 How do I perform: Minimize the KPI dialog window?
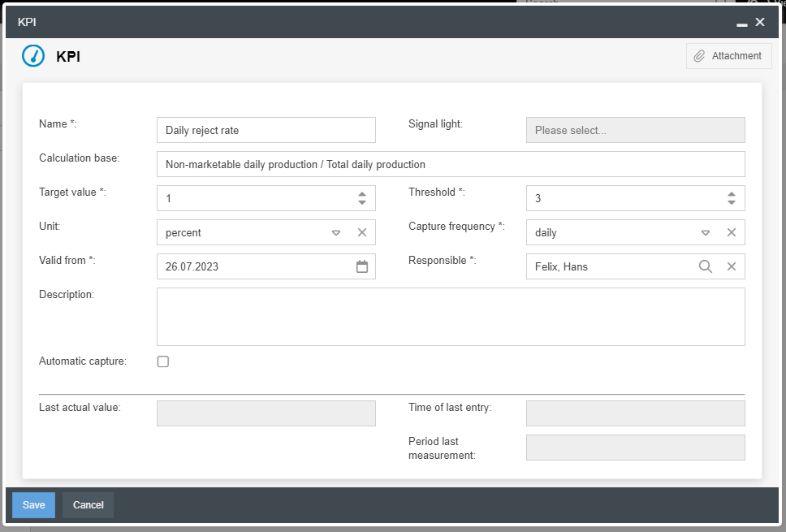741,24
